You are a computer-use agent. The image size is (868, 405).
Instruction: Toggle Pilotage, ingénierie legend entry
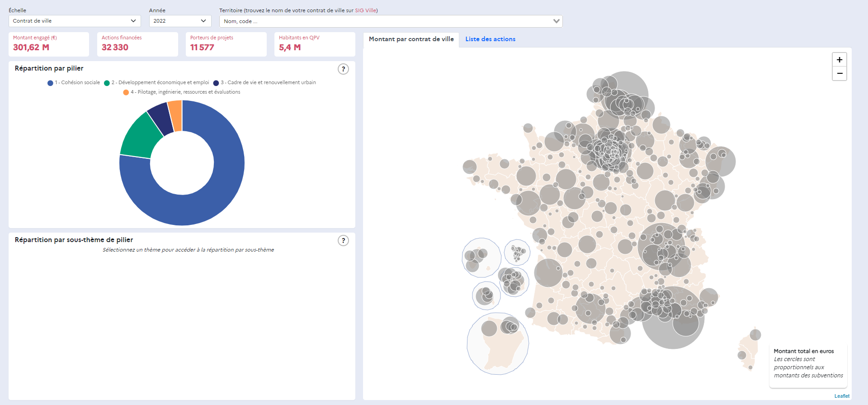[x=182, y=92]
